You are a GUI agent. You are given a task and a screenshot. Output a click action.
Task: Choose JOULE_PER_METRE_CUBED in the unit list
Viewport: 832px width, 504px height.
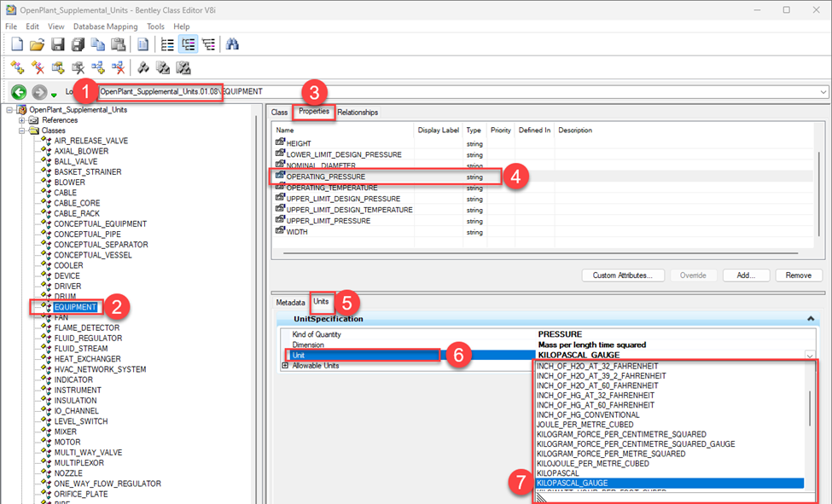tap(585, 425)
